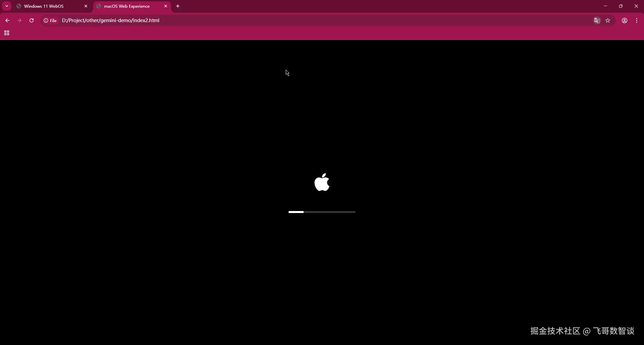The image size is (644, 345).
Task: Go back to the previous page
Action: click(7, 20)
